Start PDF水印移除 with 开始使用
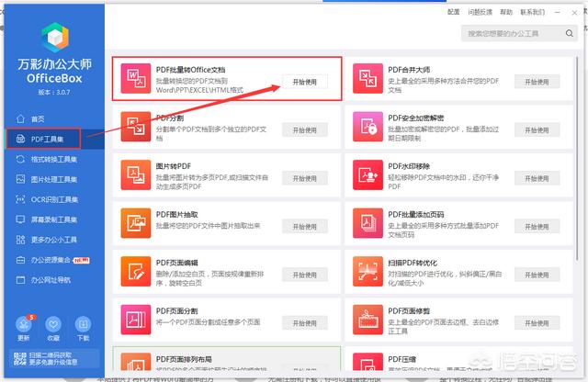The height and width of the screenshot is (382, 588). tap(537, 178)
